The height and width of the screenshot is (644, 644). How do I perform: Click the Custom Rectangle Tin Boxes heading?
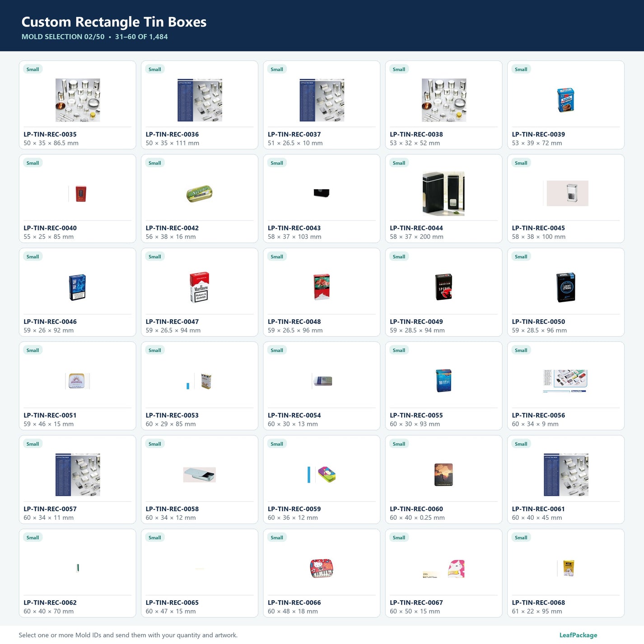click(114, 22)
